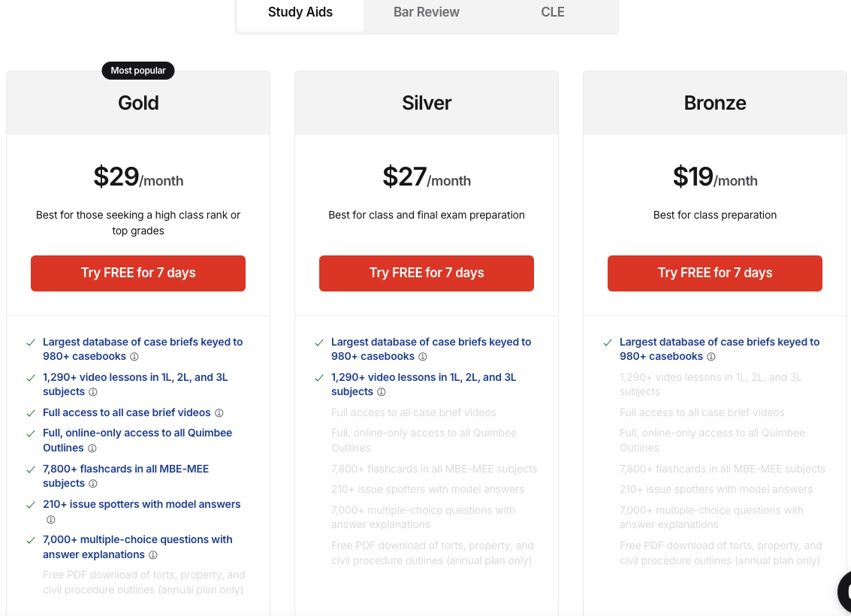The height and width of the screenshot is (616, 851).
Task: Start Gold plan free 7-day trial
Action: pos(138,273)
